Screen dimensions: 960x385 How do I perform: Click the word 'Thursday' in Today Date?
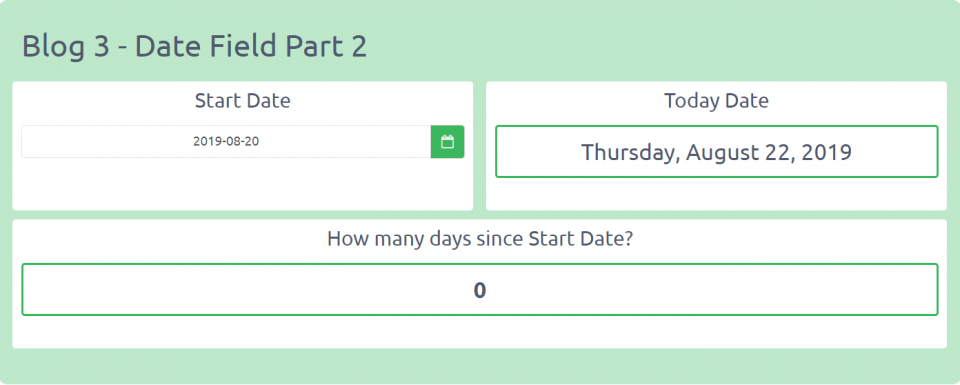coord(628,152)
